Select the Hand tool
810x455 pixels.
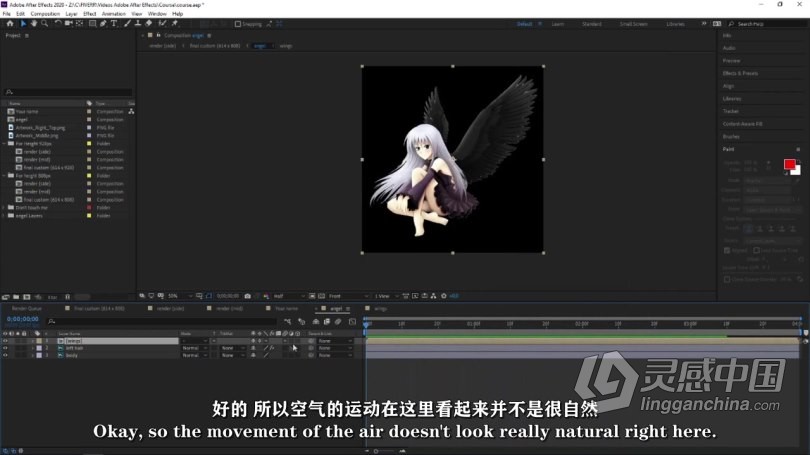[x=34, y=24]
